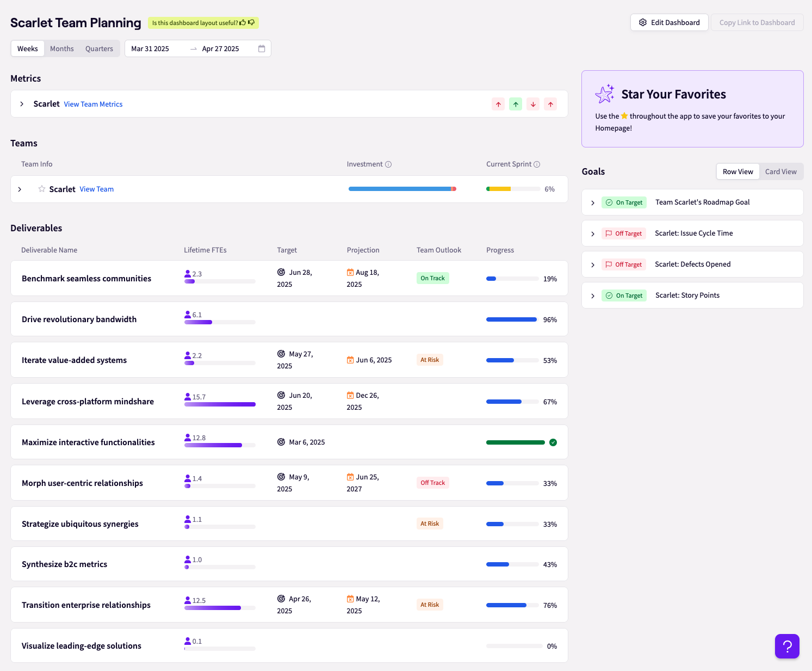Click the Investment info icon
This screenshot has width=812, height=671.
tap(388, 164)
